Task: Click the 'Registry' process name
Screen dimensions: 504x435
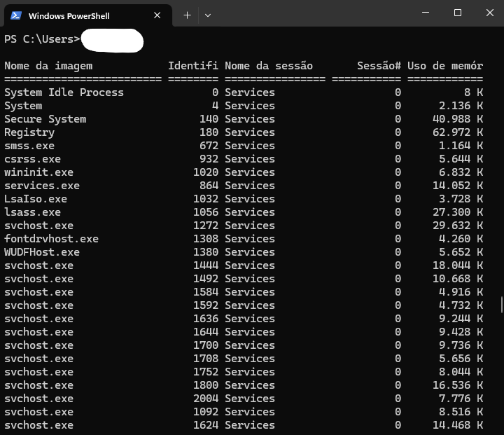Action: [x=29, y=132]
